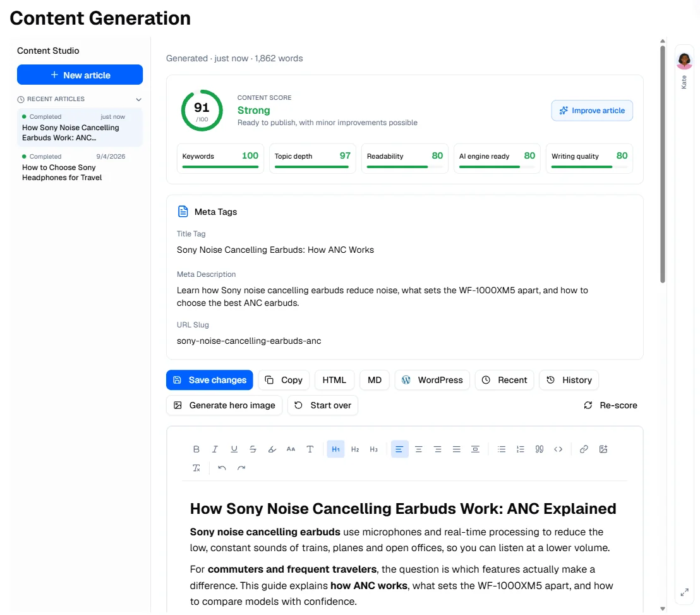This screenshot has height=615, width=700.
Task: Toggle Heading 1 style
Action: 335,449
